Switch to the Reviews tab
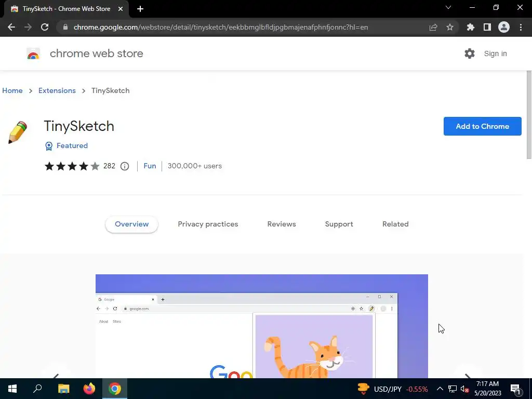This screenshot has height=399, width=532. [x=282, y=224]
